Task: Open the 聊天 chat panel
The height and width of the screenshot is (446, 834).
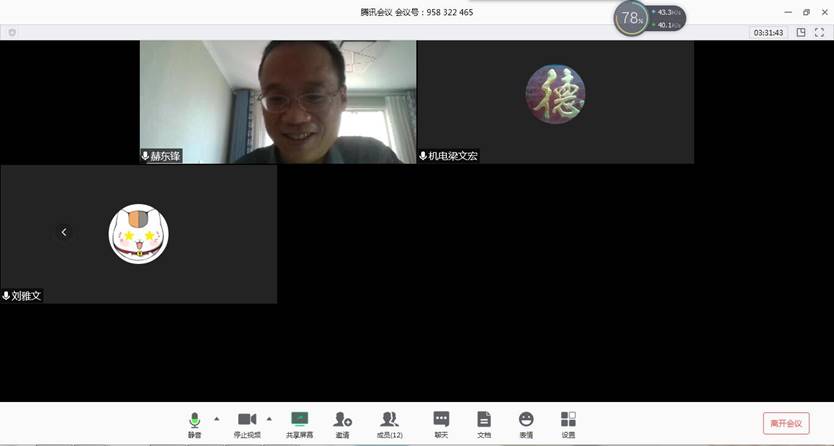Action: pos(441,423)
